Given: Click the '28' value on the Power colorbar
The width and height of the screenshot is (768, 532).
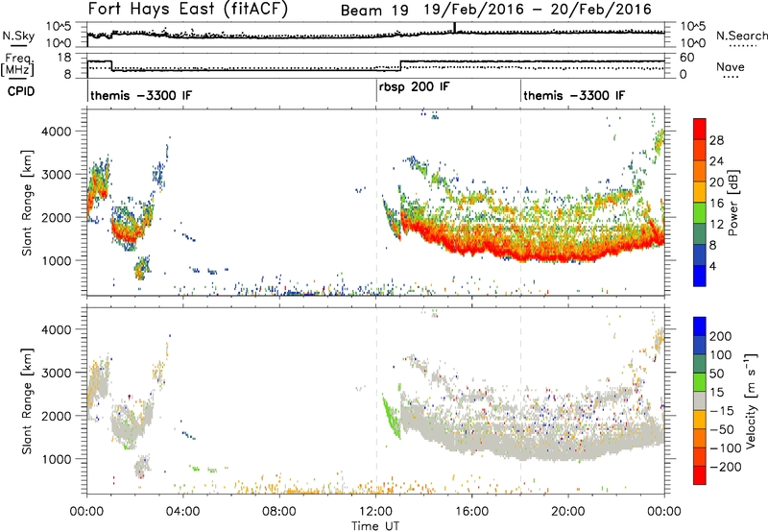Looking at the screenshot, I should 716,140.
